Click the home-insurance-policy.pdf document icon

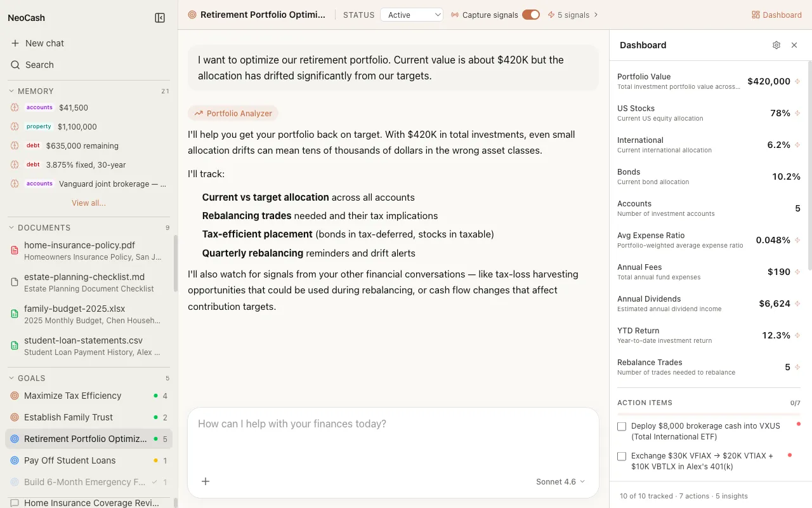pyautogui.click(x=15, y=250)
